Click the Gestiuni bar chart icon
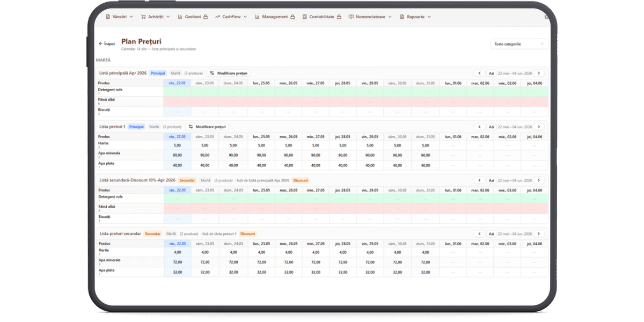Screen dimensions: 644x322 tap(180, 17)
